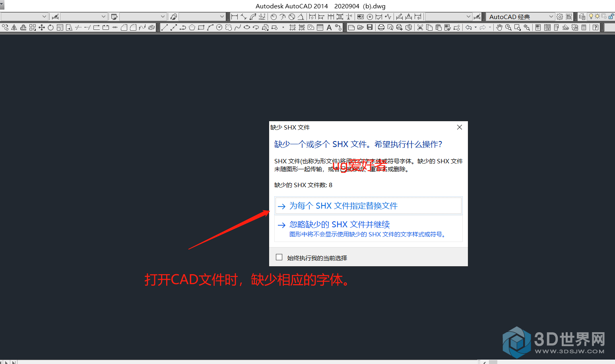Click the Open file icon
This screenshot has height=364, width=615.
[x=361, y=27]
